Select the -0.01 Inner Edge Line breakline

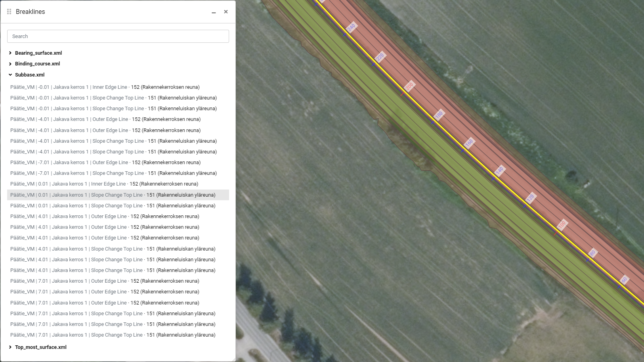point(105,87)
